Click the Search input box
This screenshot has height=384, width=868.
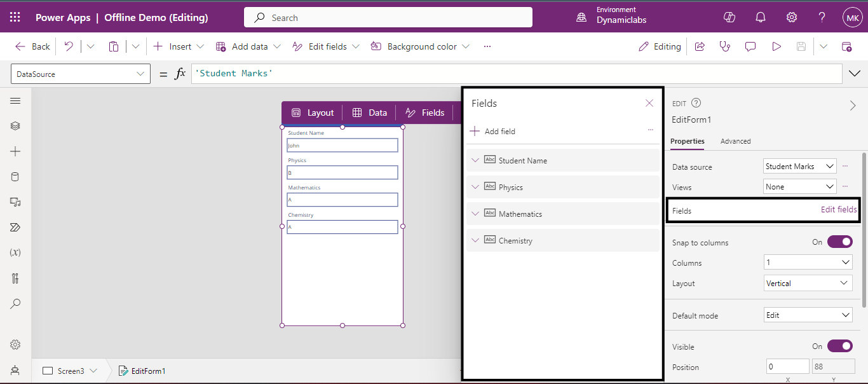click(388, 18)
